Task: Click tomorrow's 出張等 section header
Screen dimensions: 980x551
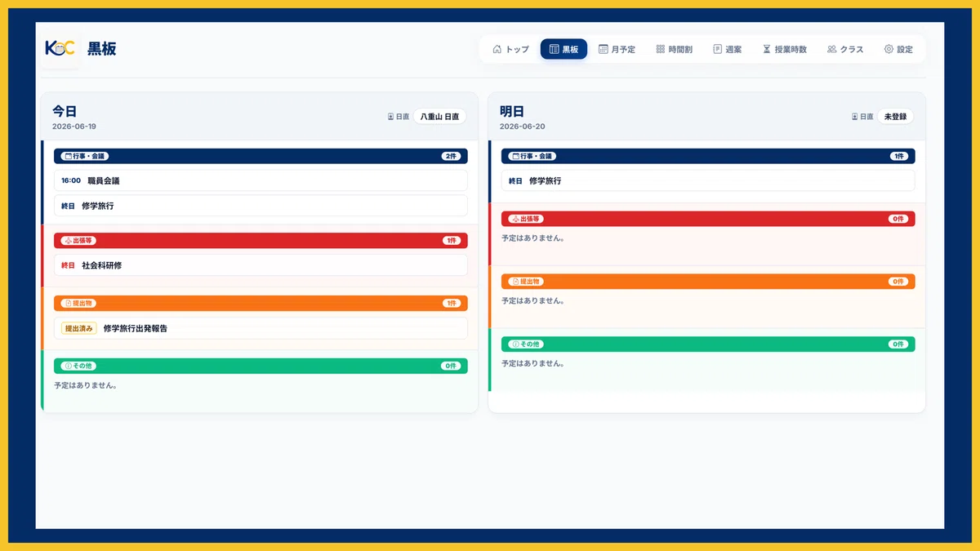Action: point(708,219)
